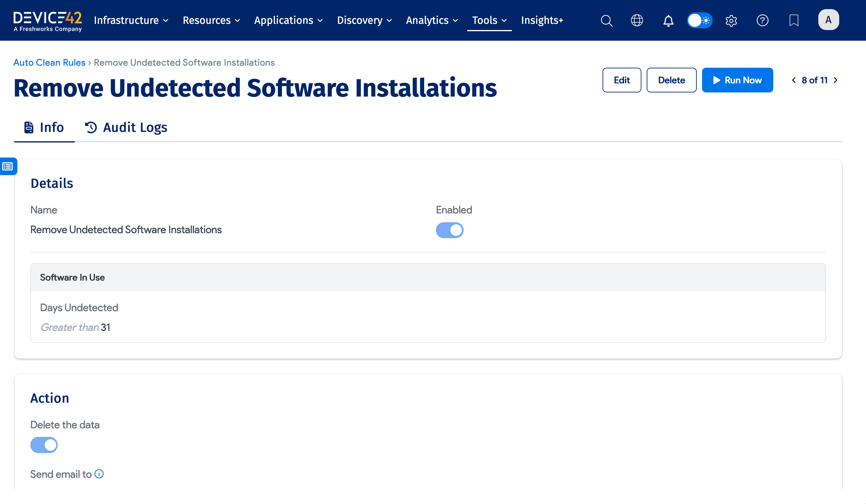Click the bookmark icon in header

794,20
